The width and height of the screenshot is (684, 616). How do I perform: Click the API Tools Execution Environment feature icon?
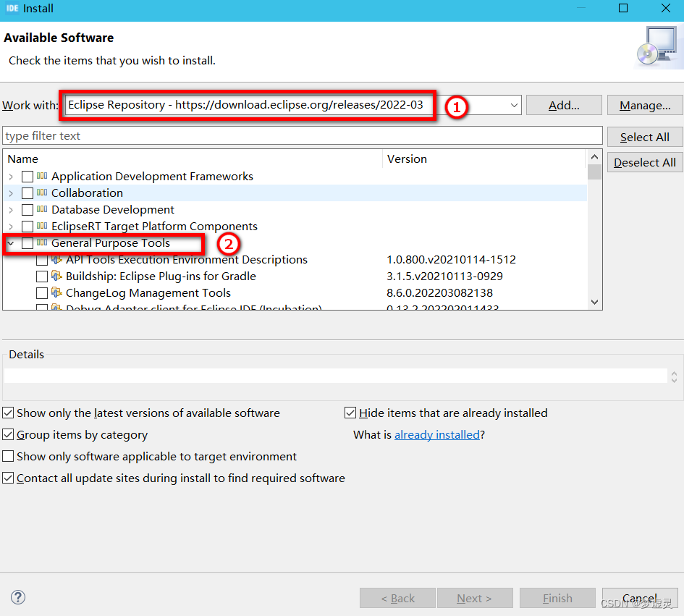click(56, 260)
